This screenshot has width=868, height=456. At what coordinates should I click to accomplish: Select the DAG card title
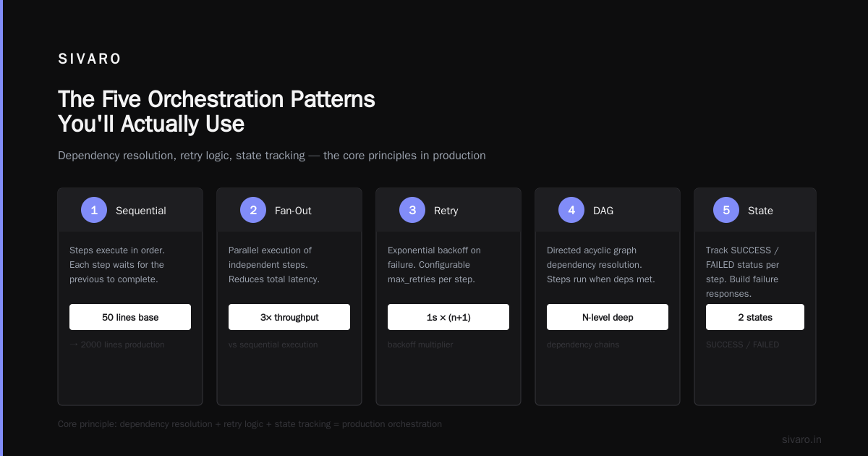click(603, 211)
